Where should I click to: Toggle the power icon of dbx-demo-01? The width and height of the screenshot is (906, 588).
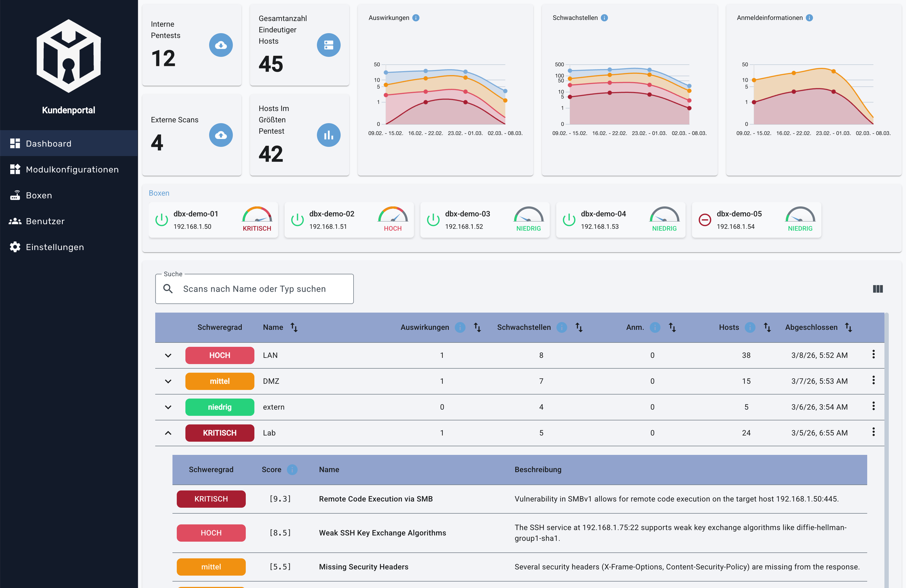click(x=162, y=220)
